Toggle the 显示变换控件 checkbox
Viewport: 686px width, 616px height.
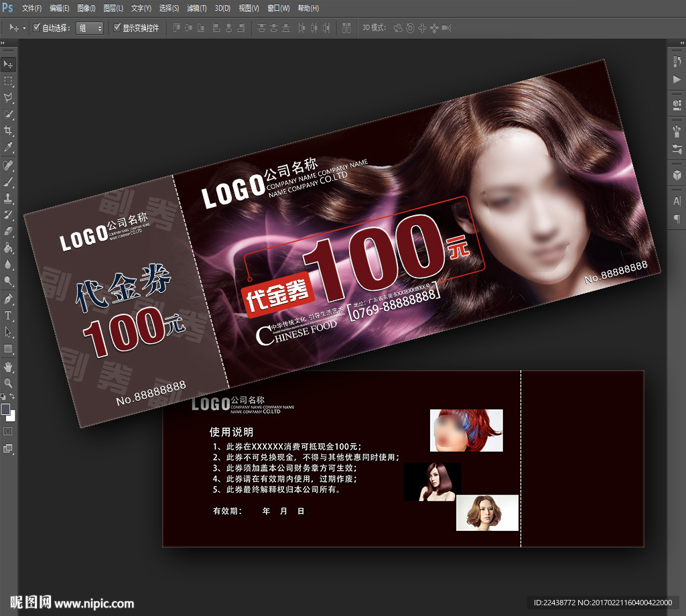click(x=117, y=28)
